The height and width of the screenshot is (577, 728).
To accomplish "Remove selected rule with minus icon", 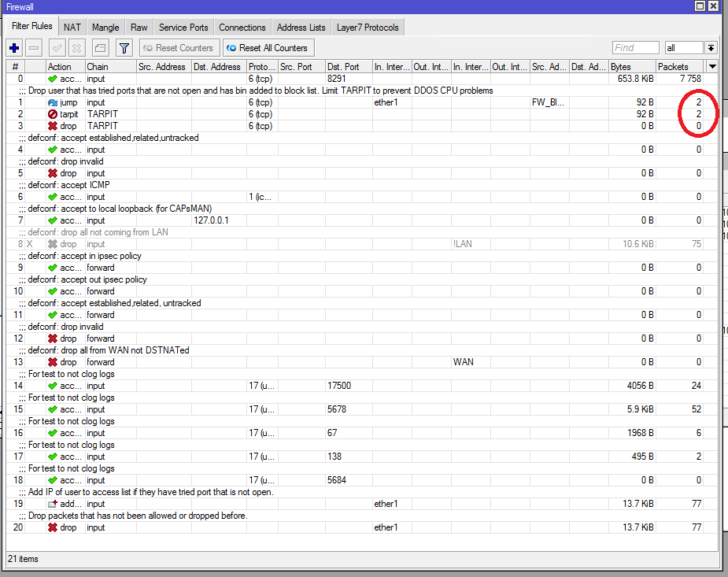I will pyautogui.click(x=34, y=48).
